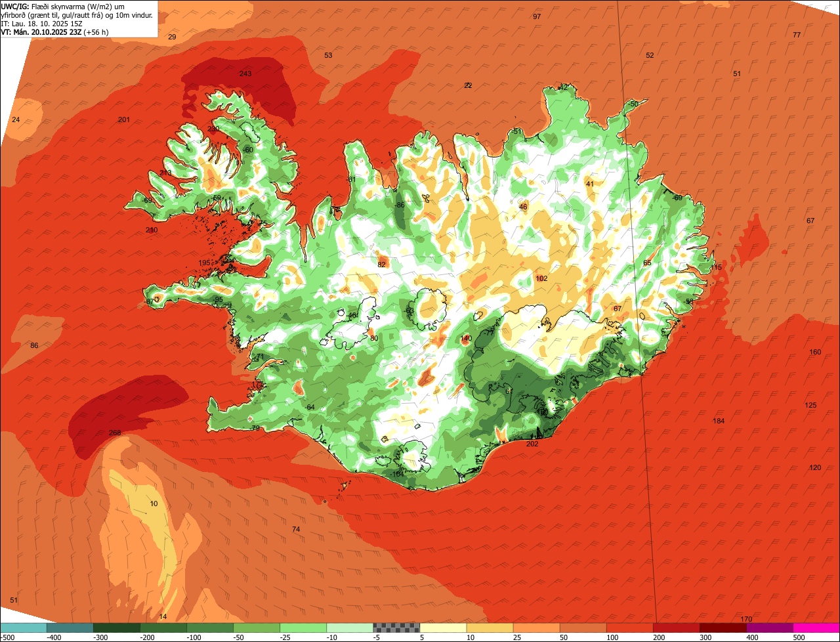Click the map value 80
The width and height of the screenshot is (840, 642).
pos(374,338)
